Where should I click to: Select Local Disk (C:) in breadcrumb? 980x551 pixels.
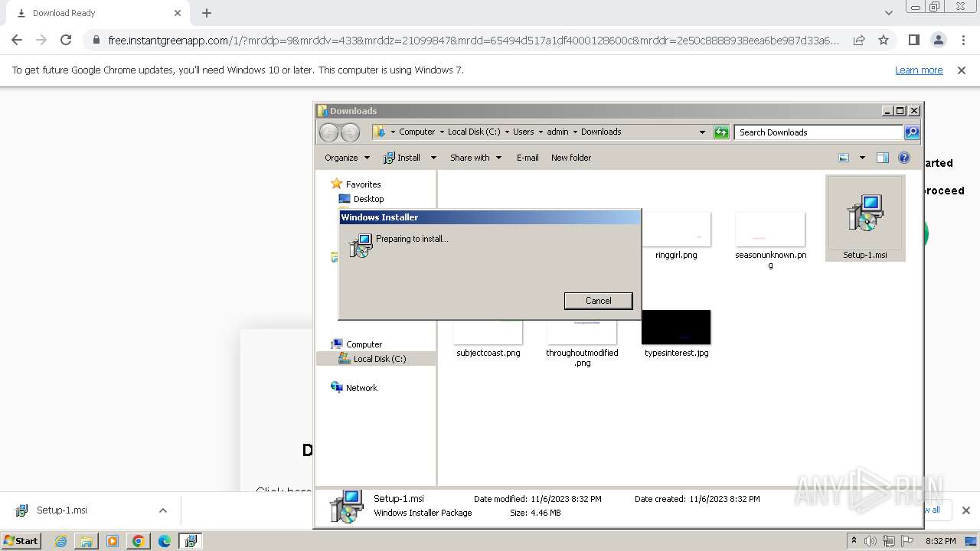coord(474,132)
